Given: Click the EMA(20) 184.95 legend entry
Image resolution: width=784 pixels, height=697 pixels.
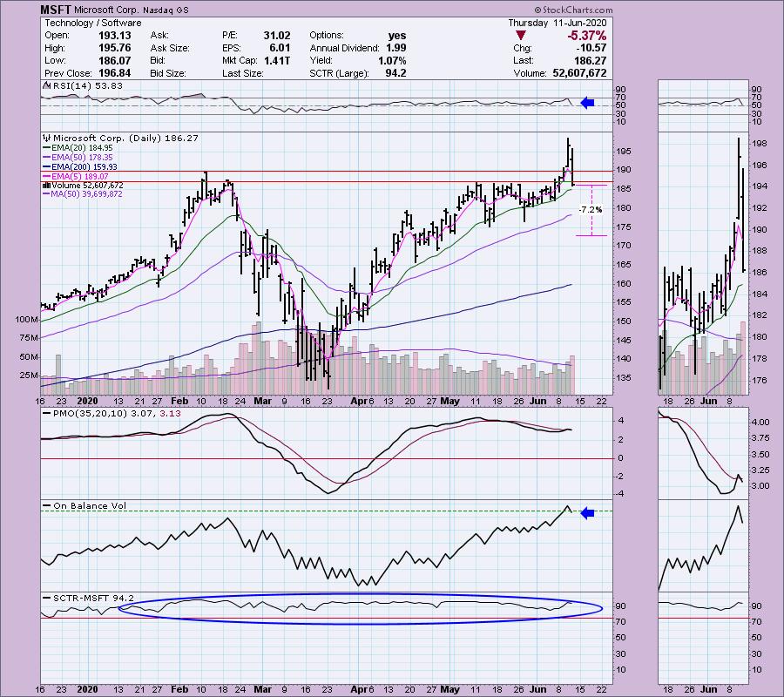Looking at the screenshot, I should [x=82, y=148].
